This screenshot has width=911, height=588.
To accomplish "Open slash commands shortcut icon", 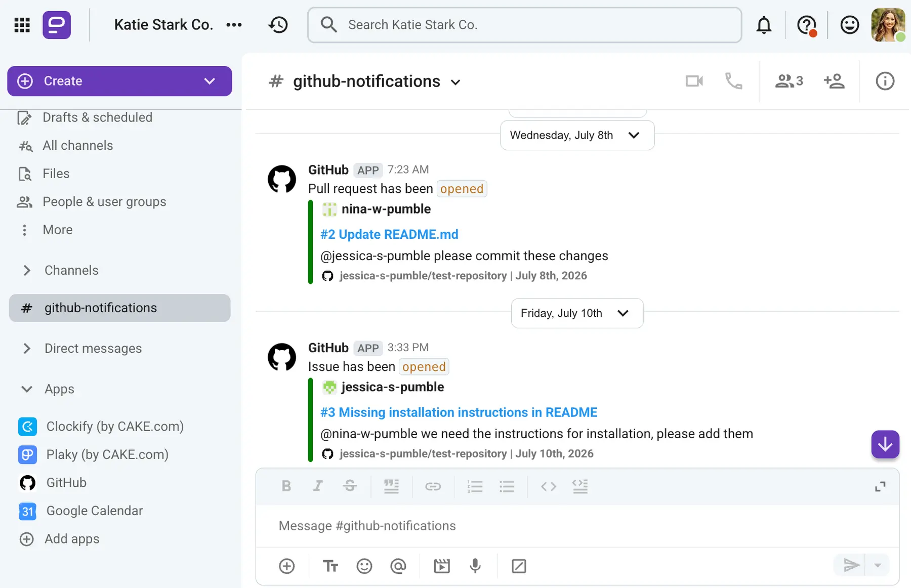I will tap(519, 566).
